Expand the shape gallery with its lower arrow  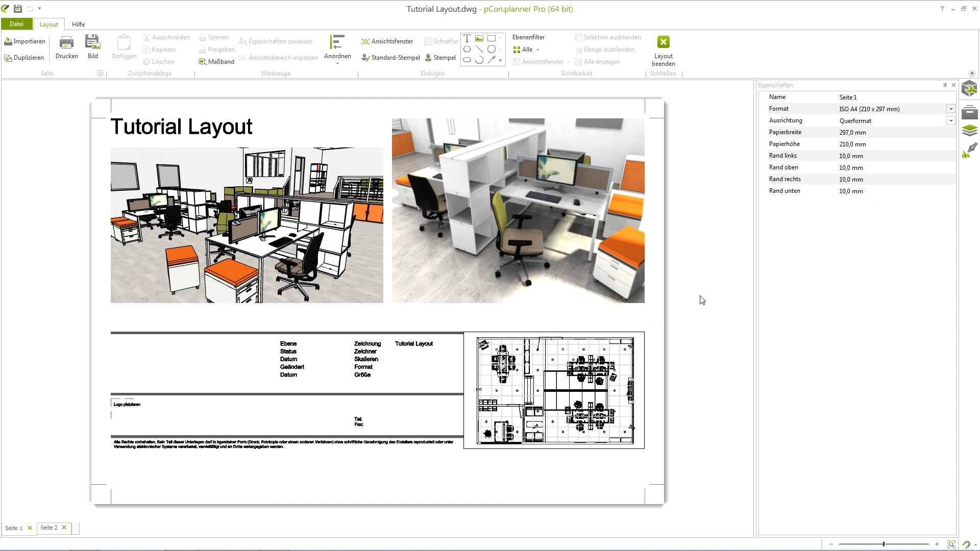501,61
